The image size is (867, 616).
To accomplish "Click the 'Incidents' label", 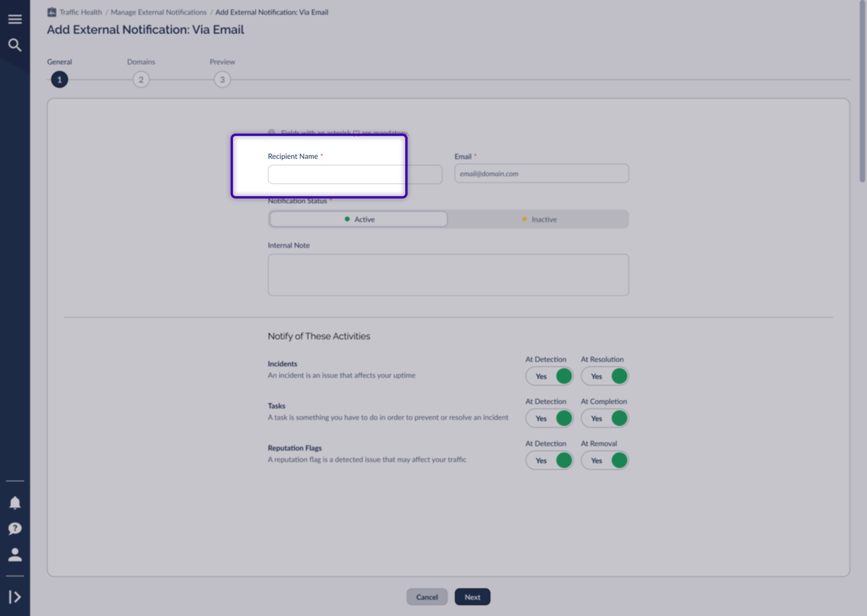I will pos(282,364).
